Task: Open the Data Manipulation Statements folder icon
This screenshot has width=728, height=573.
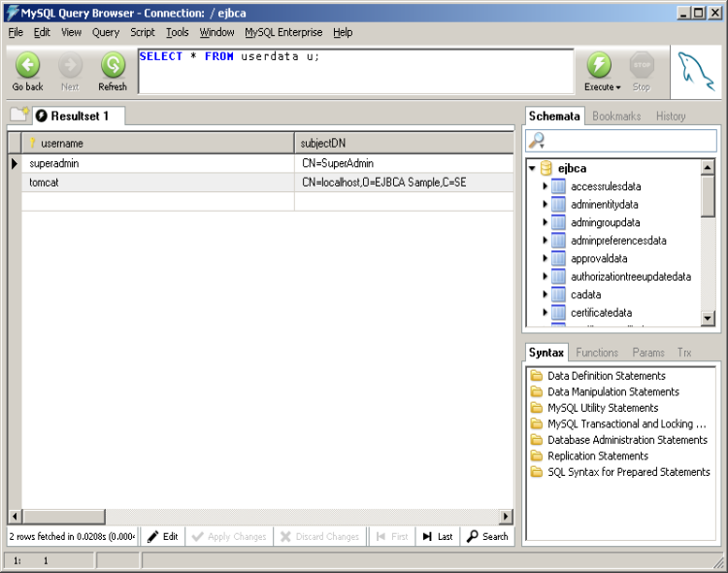Action: (537, 391)
